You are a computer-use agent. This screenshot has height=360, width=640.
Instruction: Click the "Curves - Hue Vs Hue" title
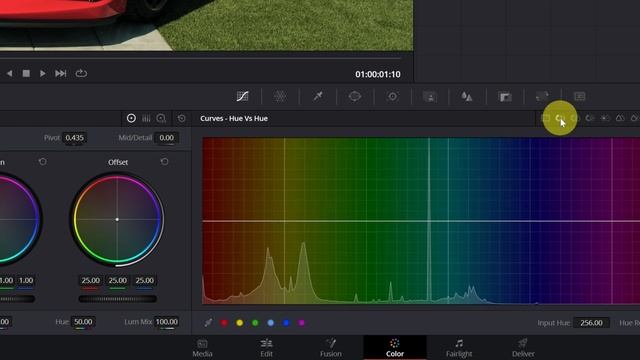pos(234,118)
